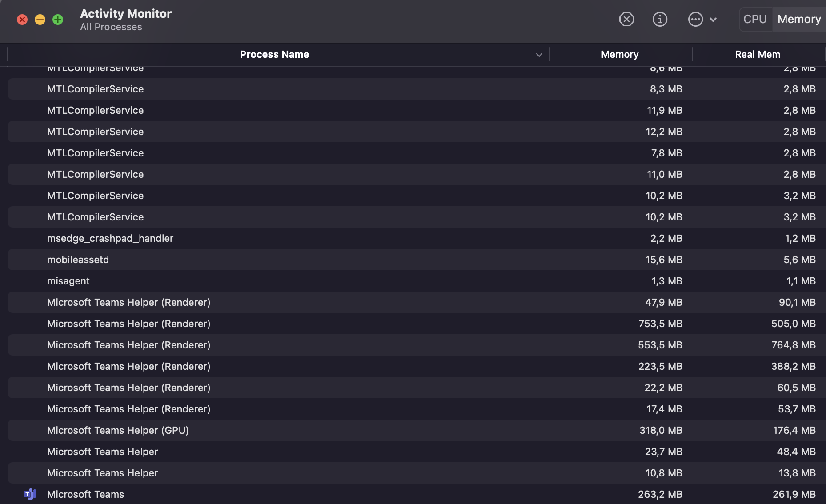The height and width of the screenshot is (504, 826).
Task: Click the 2,2 MB memory value
Action: click(666, 238)
